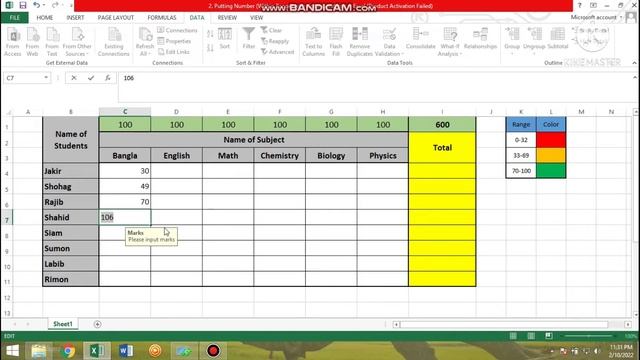Viewport: 640px width, 360px height.
Task: Open Chrome from the taskbar
Action: click(69, 351)
